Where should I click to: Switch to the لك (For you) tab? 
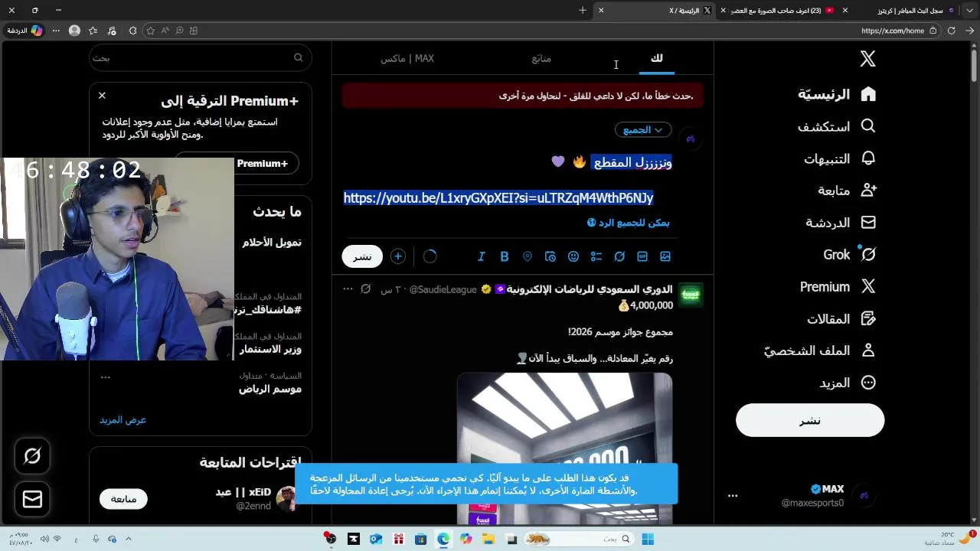pyautogui.click(x=657, y=58)
